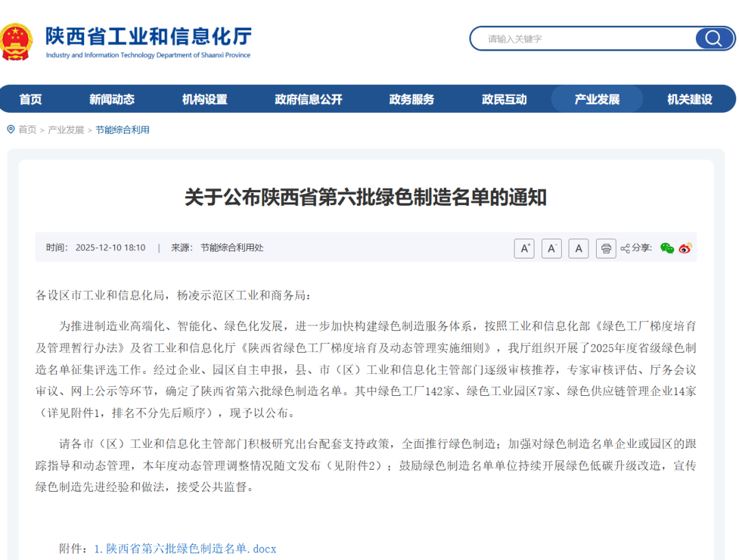Download 陕西省第六批绿色制造名单.docx attachment
This screenshot has height=560, width=739.
coord(185,548)
